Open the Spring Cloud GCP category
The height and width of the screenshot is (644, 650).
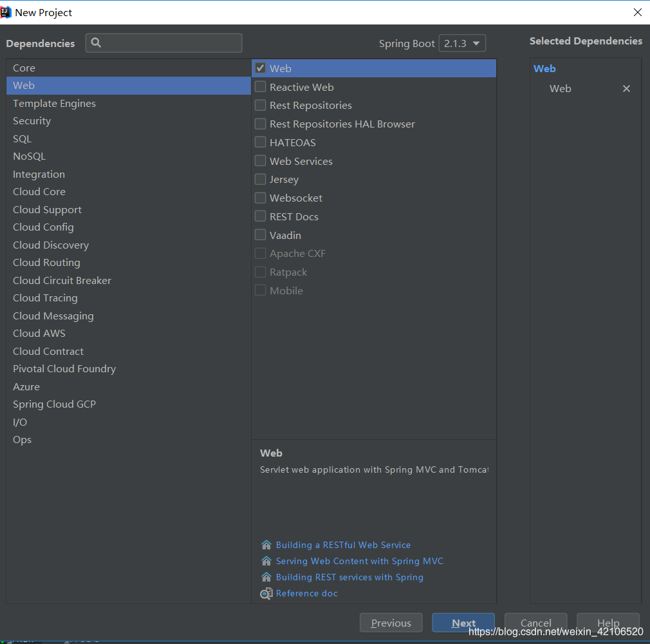pos(129,404)
